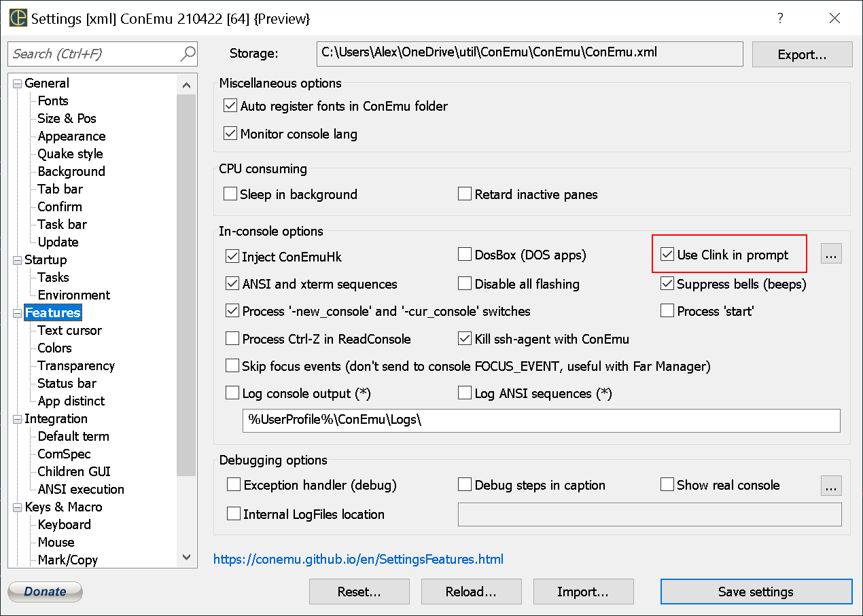
Task: Enable Sleep in background
Action: (230, 194)
